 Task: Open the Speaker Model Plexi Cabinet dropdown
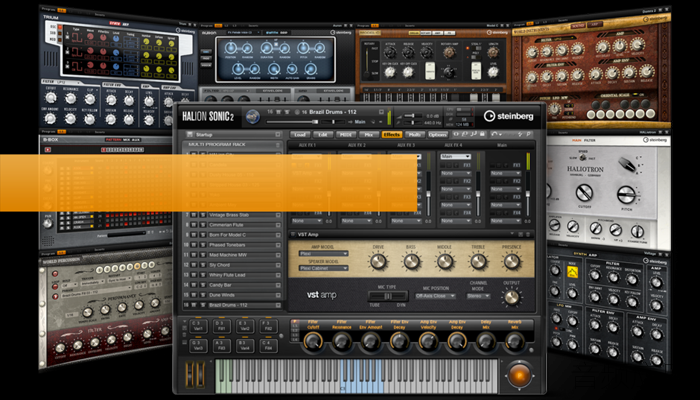tap(323, 268)
